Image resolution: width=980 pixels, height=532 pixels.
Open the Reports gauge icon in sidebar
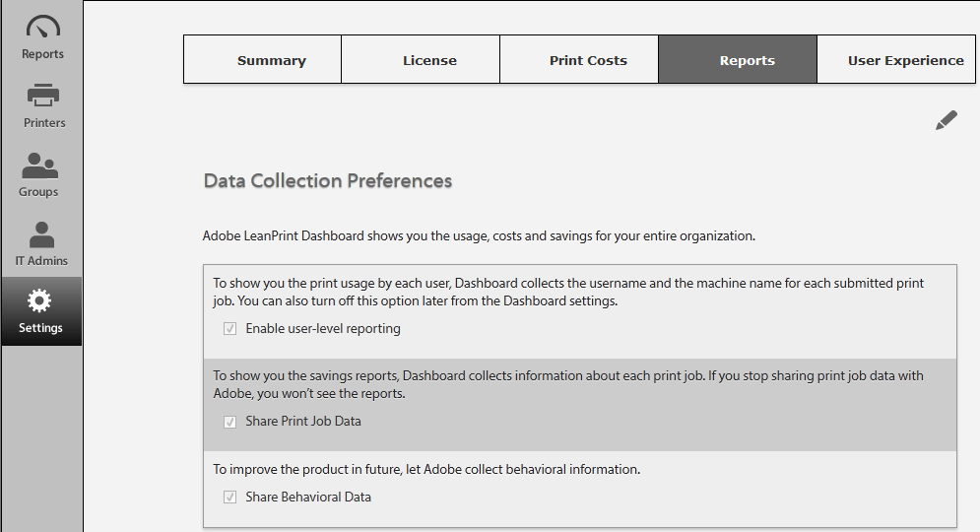tap(42, 28)
